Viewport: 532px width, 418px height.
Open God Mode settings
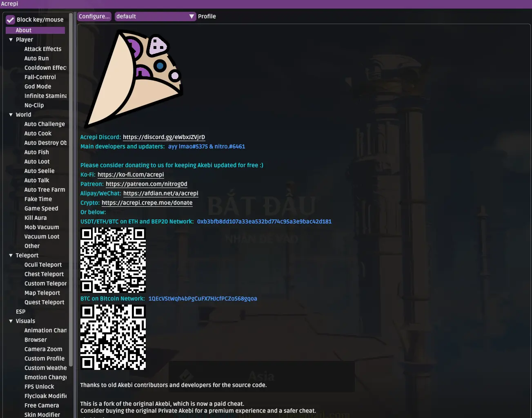tap(38, 86)
